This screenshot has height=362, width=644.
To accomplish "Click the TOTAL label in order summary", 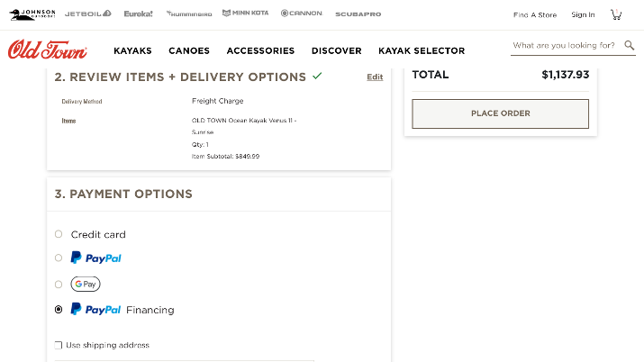I will pyautogui.click(x=431, y=75).
